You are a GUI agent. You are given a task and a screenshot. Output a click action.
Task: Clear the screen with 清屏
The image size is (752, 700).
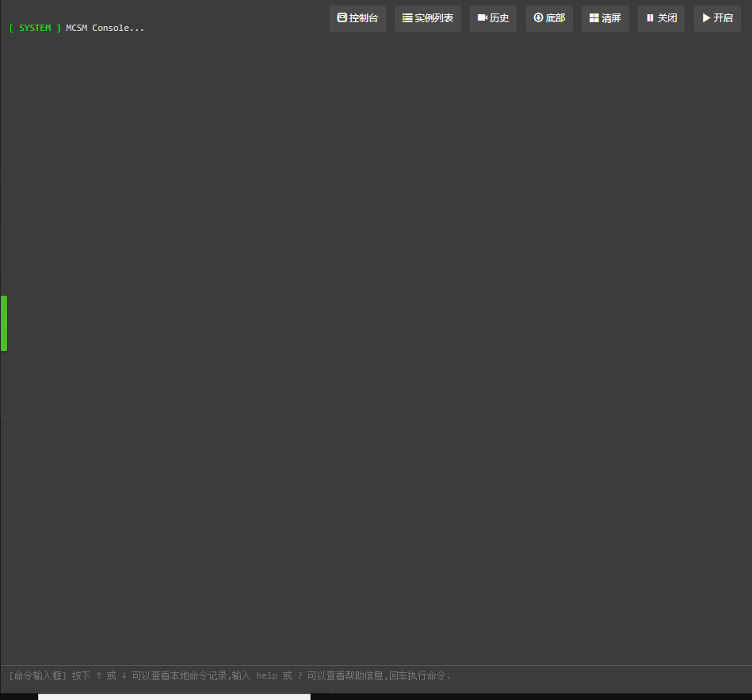click(605, 18)
